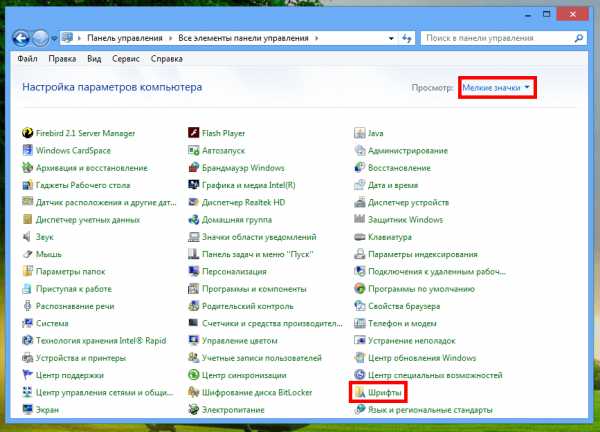
Task: Open the recent pages dropdown beside Forward
Action: (54, 38)
